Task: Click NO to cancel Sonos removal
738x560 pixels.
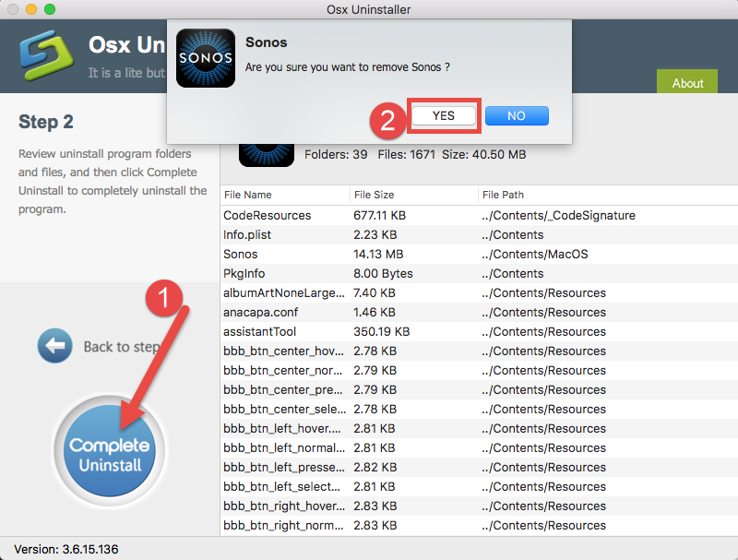Action: (516, 115)
